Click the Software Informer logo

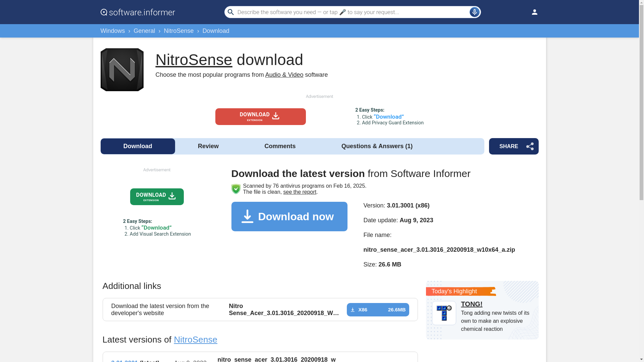coord(138,12)
